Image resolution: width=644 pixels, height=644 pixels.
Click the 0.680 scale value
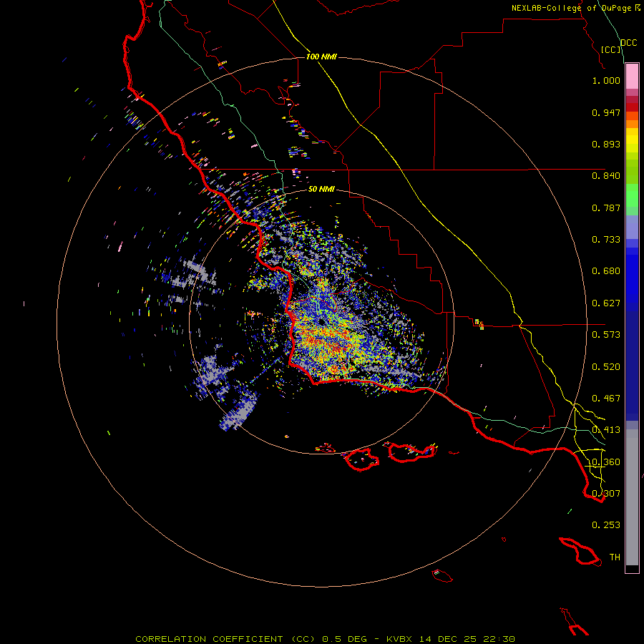coord(606,271)
